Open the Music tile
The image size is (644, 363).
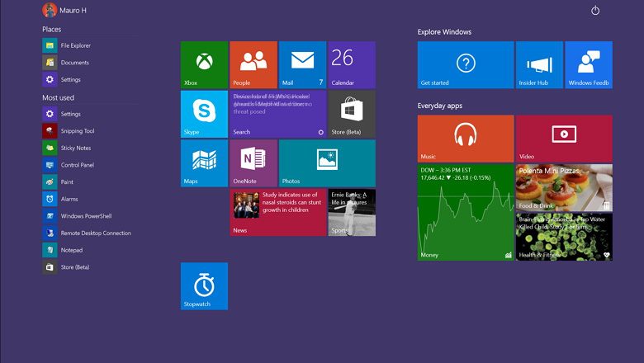click(466, 139)
